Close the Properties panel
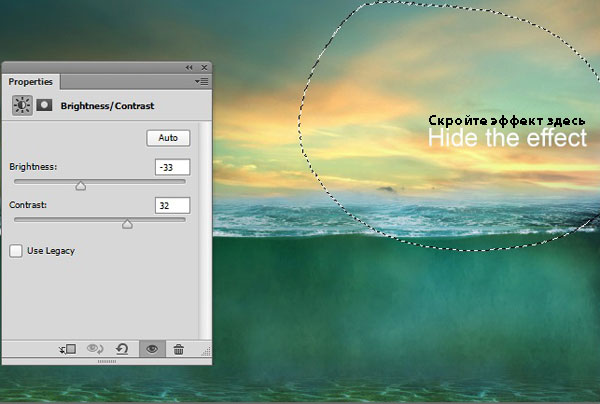The image size is (600, 404). (x=204, y=68)
